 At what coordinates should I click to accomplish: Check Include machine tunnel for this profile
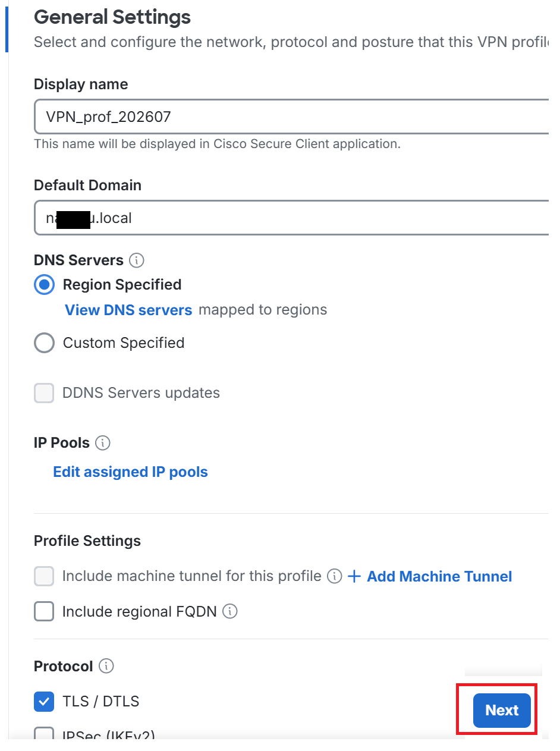tap(44, 576)
